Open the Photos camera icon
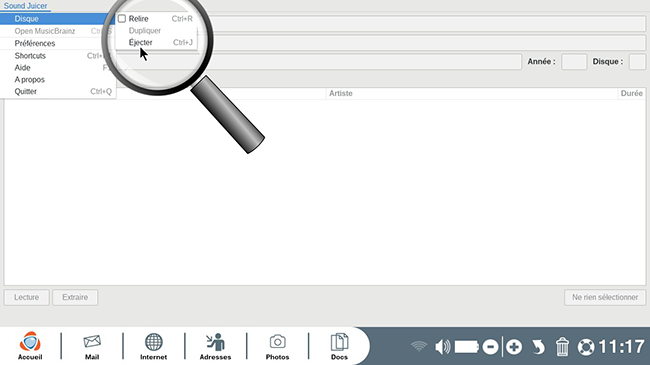 coord(277,346)
